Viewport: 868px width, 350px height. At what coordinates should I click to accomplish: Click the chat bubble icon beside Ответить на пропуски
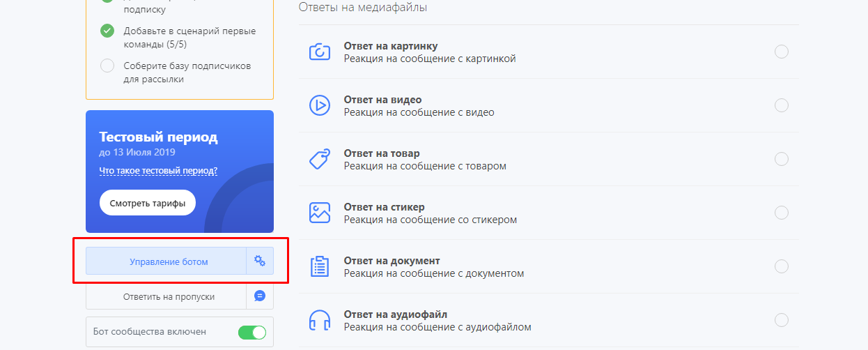click(260, 296)
